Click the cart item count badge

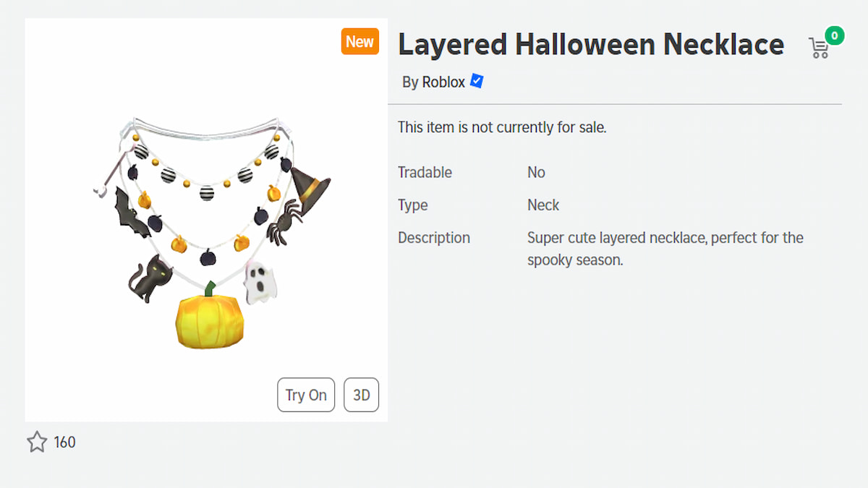[x=833, y=34]
